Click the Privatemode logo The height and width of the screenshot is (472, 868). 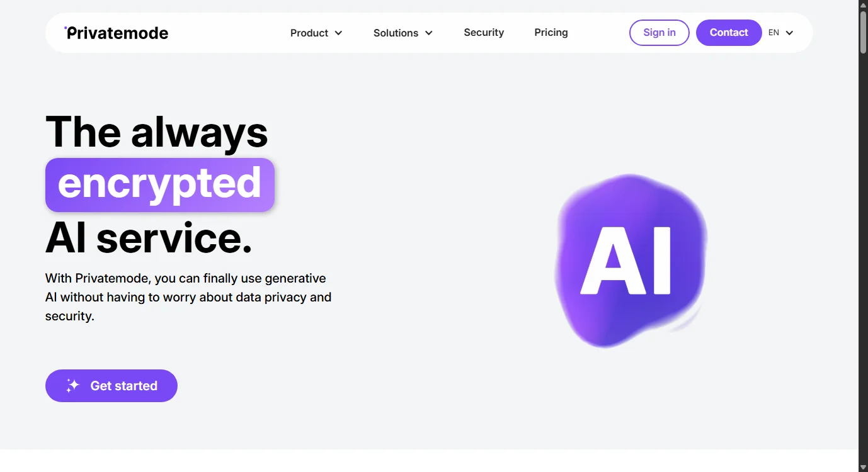pyautogui.click(x=117, y=32)
